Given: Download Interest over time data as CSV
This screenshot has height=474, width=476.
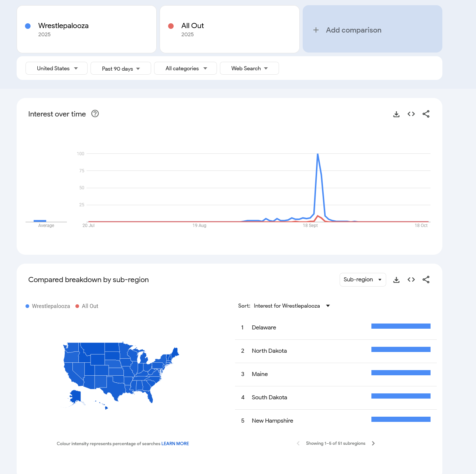Looking at the screenshot, I should point(396,114).
